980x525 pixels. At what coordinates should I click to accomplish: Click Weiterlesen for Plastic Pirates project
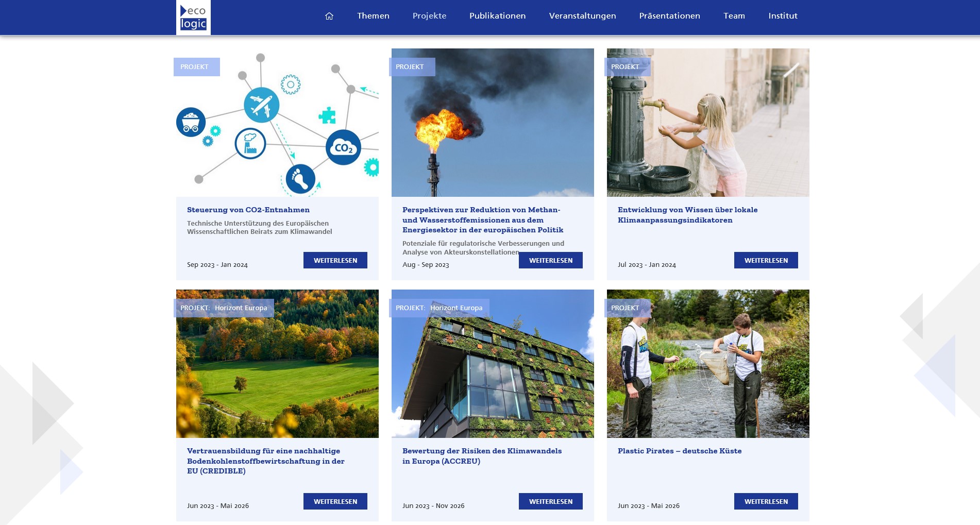766,501
